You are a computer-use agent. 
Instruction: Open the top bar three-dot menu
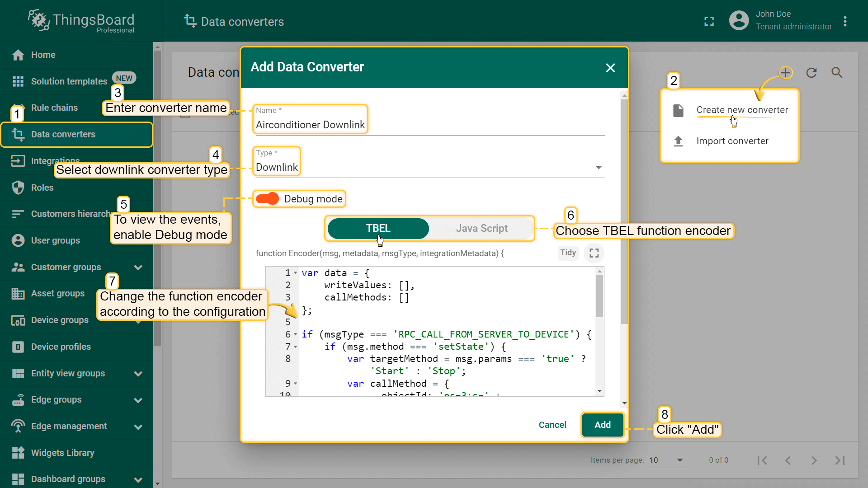[x=845, y=21]
